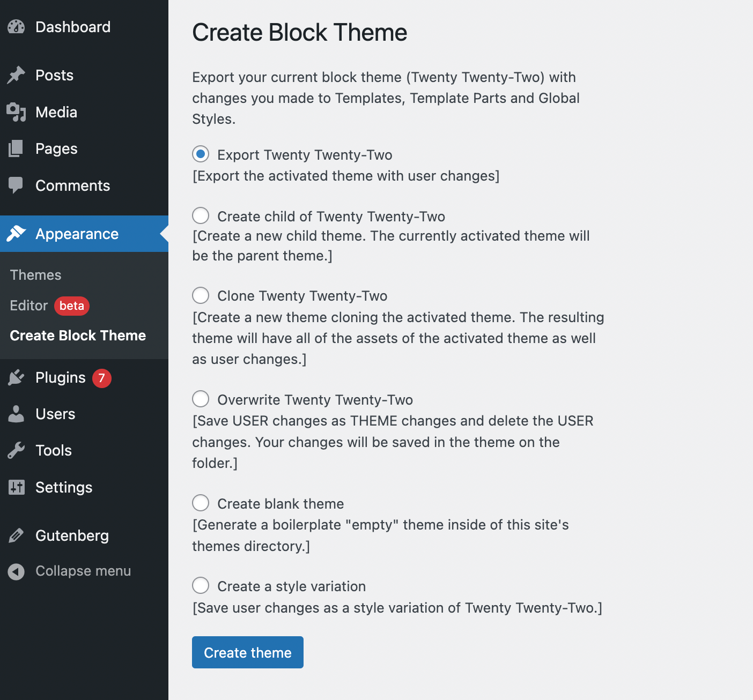The image size is (753, 700).
Task: Choose the Create child theme option
Action: (201, 215)
